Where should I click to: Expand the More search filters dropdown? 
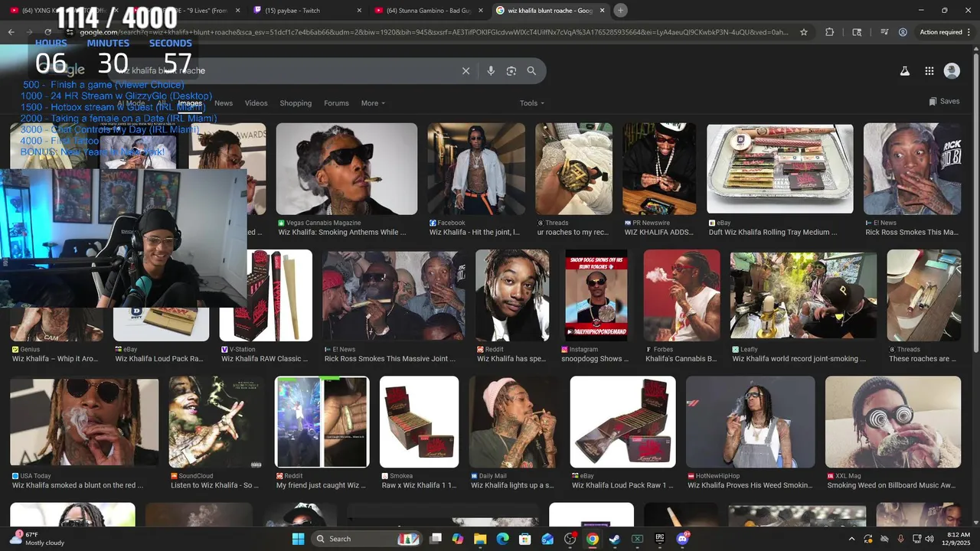(x=373, y=103)
